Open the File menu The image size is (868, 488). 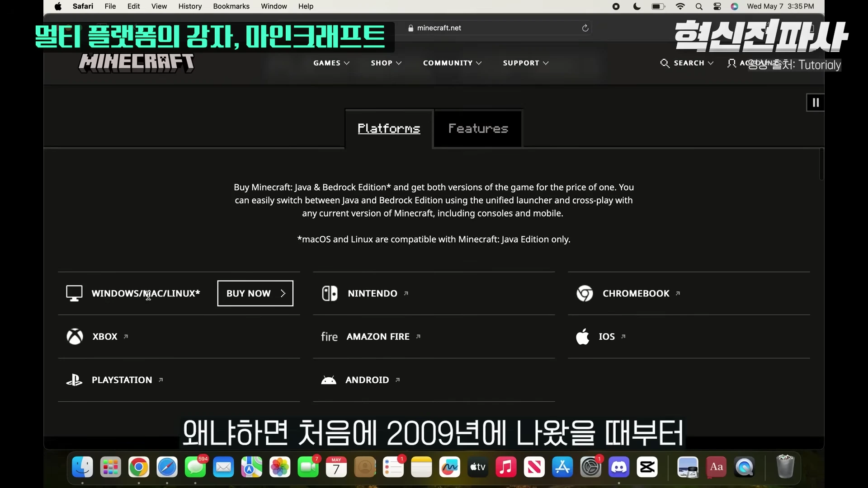[x=110, y=6]
